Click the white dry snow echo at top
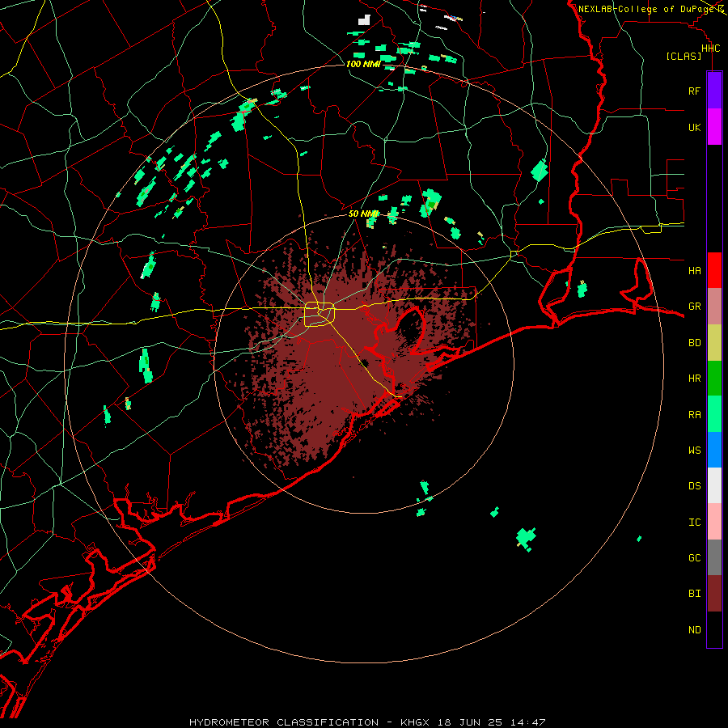Viewport: 728px width, 728px height. pos(365,20)
